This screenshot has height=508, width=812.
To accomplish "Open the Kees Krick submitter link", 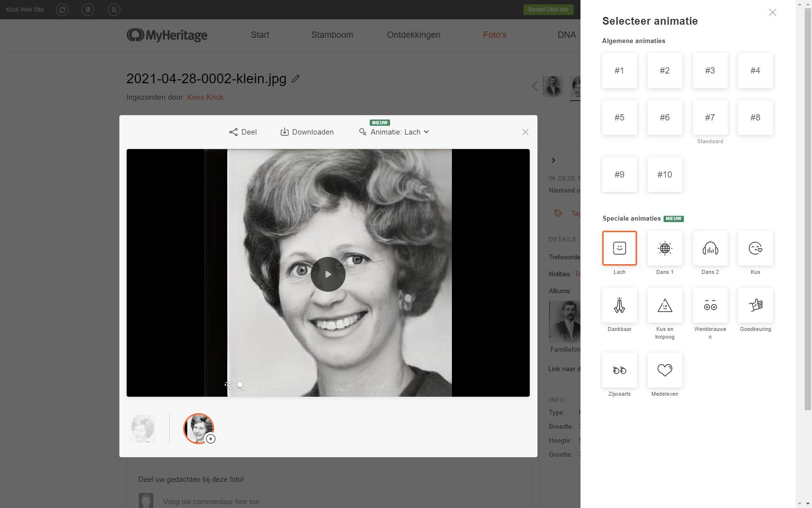I will click(x=205, y=97).
